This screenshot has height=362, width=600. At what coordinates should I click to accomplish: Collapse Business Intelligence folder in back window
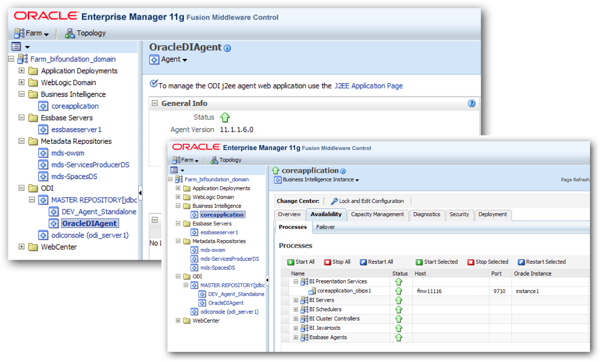[21, 94]
